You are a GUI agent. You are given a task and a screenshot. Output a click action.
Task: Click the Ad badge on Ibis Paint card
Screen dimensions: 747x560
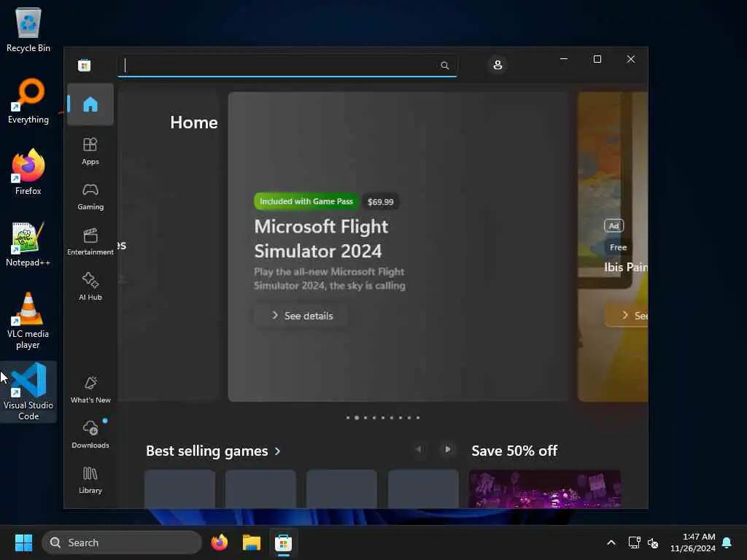pyautogui.click(x=614, y=226)
